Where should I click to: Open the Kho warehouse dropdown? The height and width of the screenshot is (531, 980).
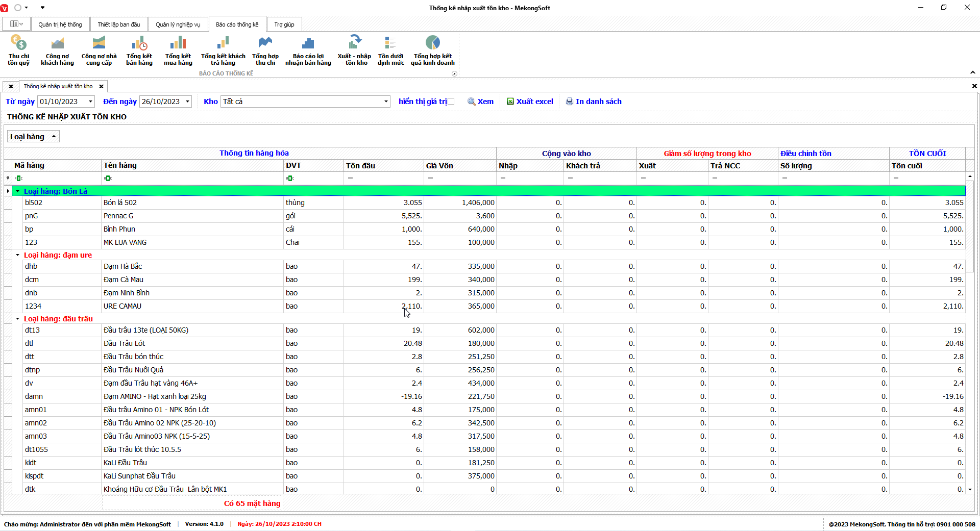[x=386, y=102]
